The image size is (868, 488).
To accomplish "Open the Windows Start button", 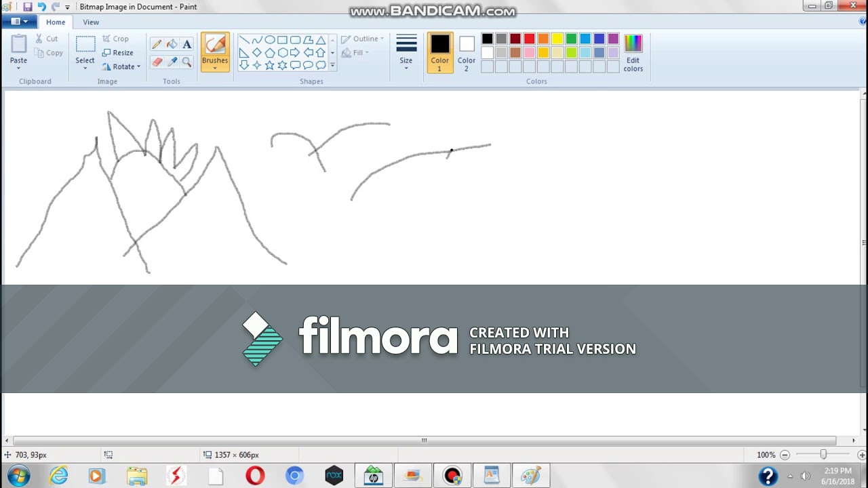I will [18, 476].
